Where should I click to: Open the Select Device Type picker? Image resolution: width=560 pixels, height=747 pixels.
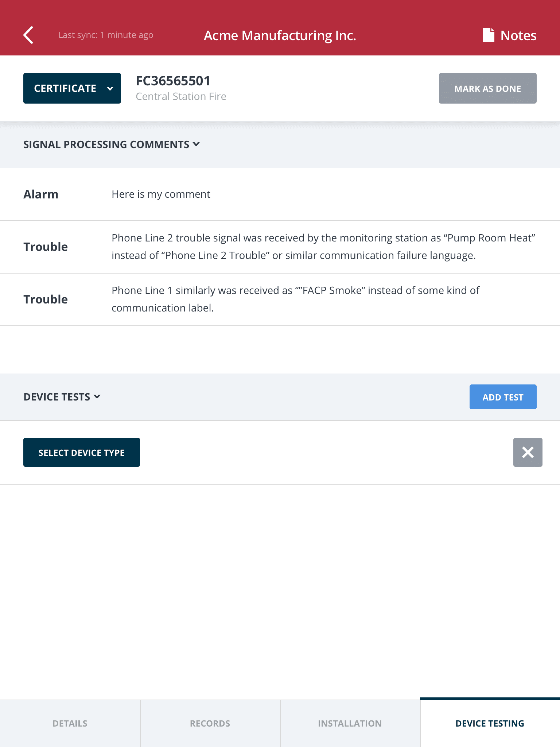click(x=81, y=452)
